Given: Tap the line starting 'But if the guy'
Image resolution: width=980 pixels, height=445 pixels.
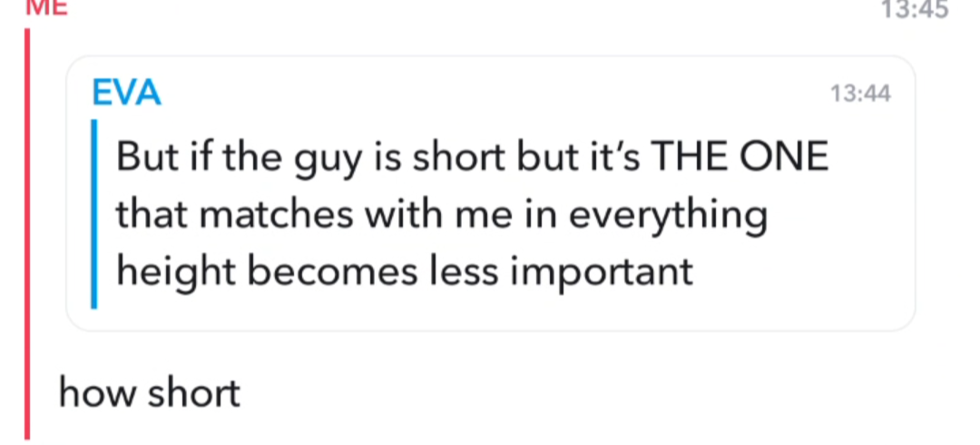Looking at the screenshot, I should coord(473,156).
